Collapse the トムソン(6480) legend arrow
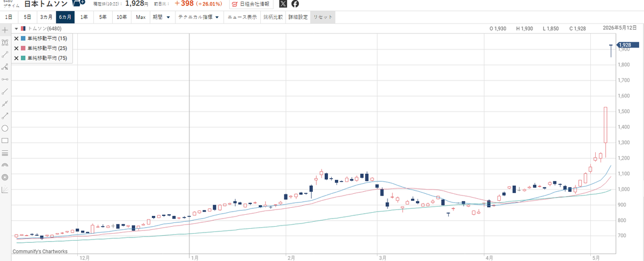This screenshot has height=261, width=644. (x=17, y=29)
